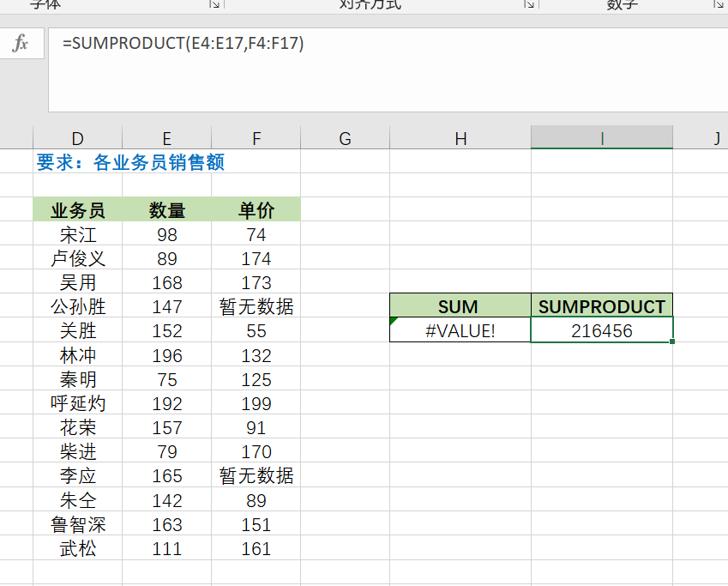
Task: Select column D header
Action: 77,138
